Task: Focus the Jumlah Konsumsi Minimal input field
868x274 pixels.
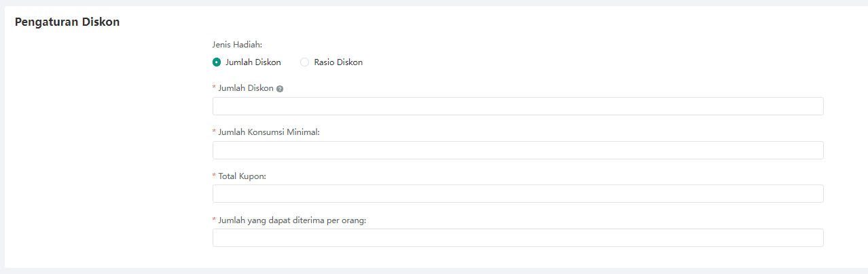Action: [x=518, y=150]
